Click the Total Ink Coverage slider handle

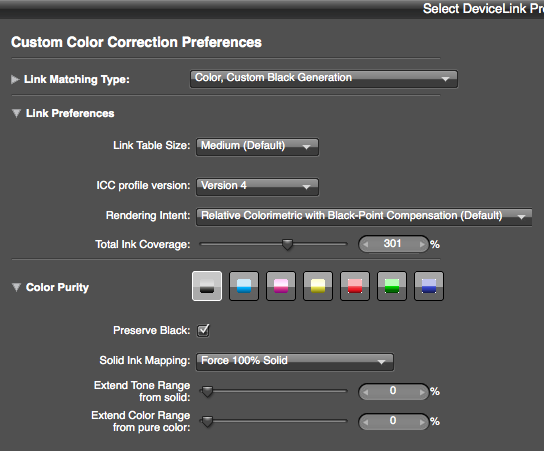[287, 244]
